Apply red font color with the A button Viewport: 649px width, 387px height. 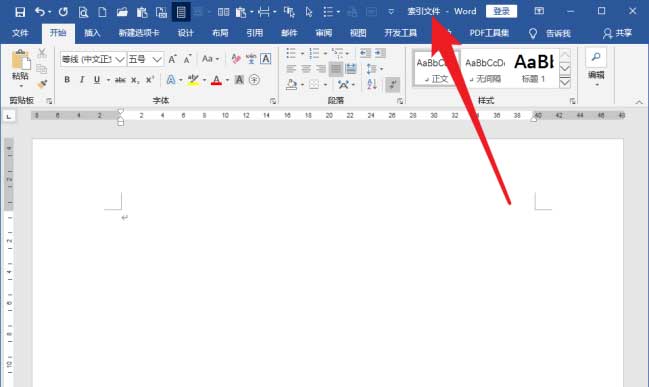pos(216,80)
